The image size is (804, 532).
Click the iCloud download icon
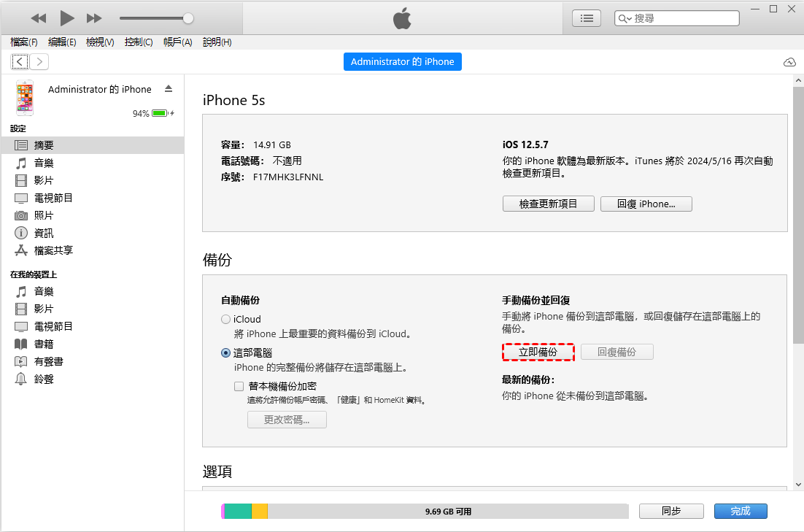coord(789,62)
